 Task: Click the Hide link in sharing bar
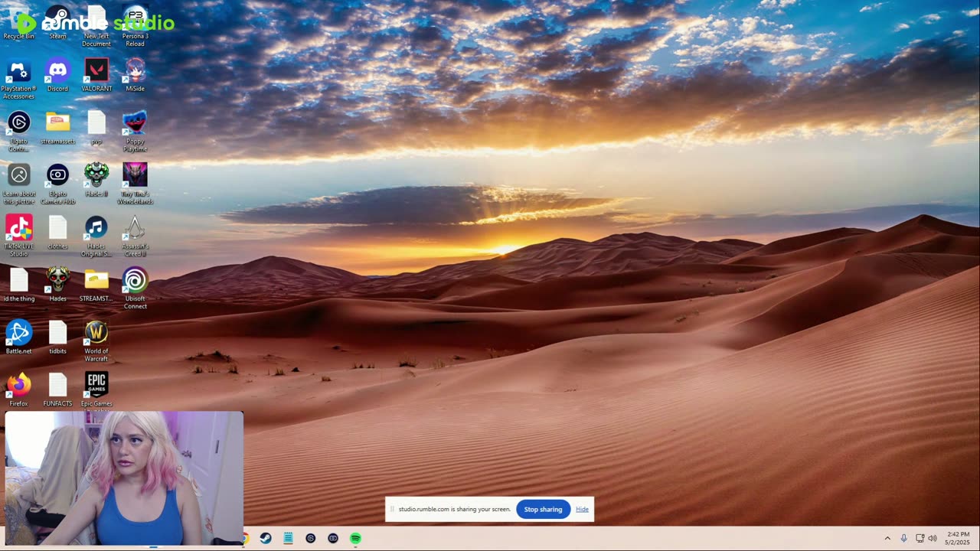point(582,510)
